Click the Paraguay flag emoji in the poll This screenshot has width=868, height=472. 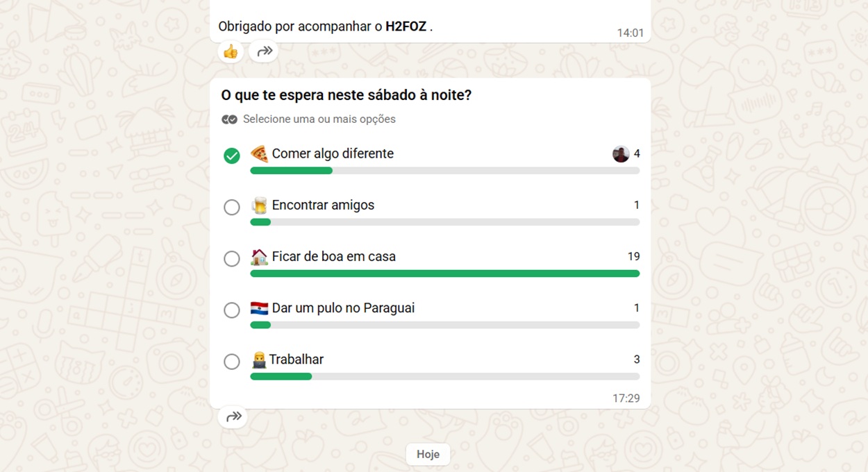[258, 307]
